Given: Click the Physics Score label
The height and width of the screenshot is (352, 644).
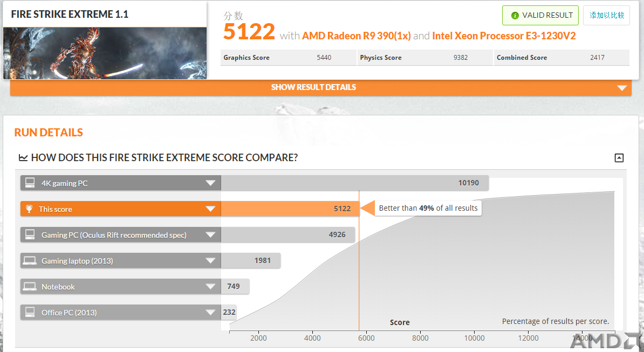Looking at the screenshot, I should 381,58.
